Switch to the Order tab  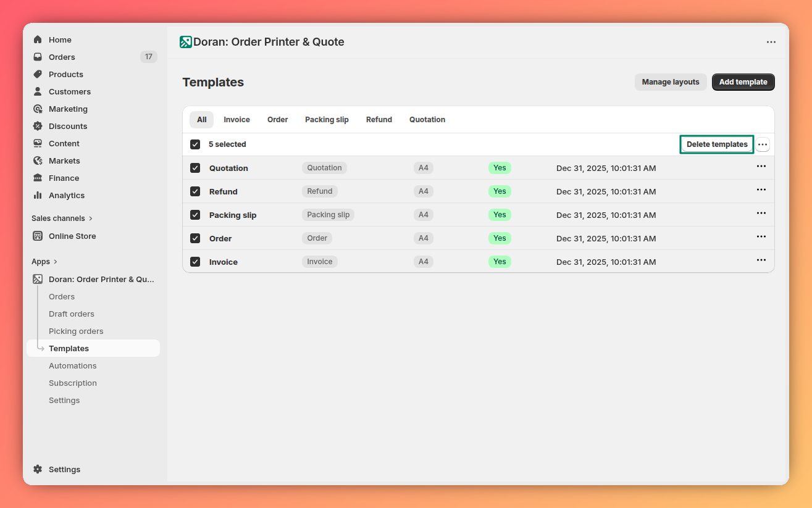click(277, 120)
